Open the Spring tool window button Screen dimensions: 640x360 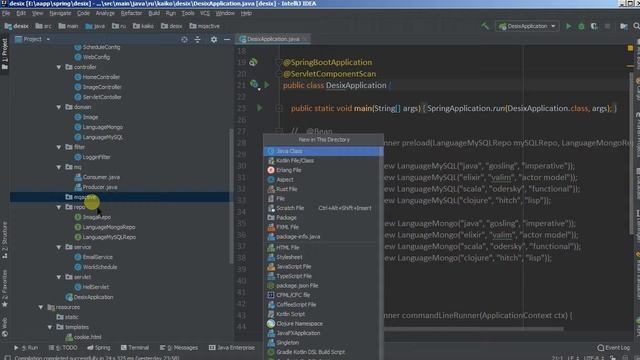point(98,348)
